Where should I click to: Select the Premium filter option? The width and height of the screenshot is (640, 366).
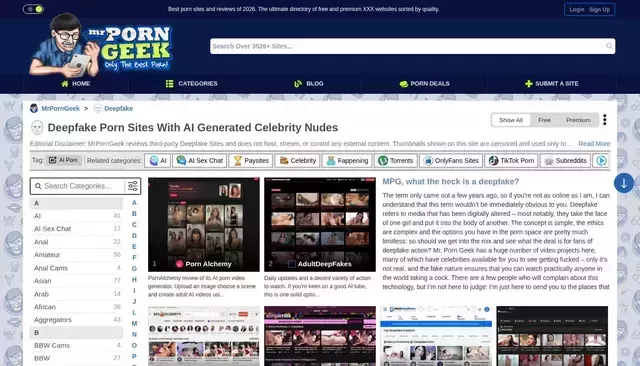[x=578, y=120]
